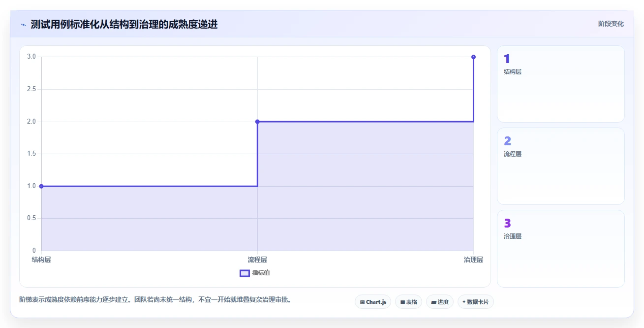Click the 阶段变化 label in header
644x328 pixels.
(611, 24)
